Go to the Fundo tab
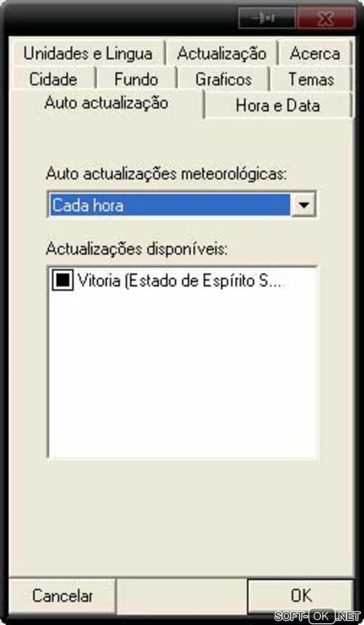Screen dimensions: 364x625 (x=136, y=79)
